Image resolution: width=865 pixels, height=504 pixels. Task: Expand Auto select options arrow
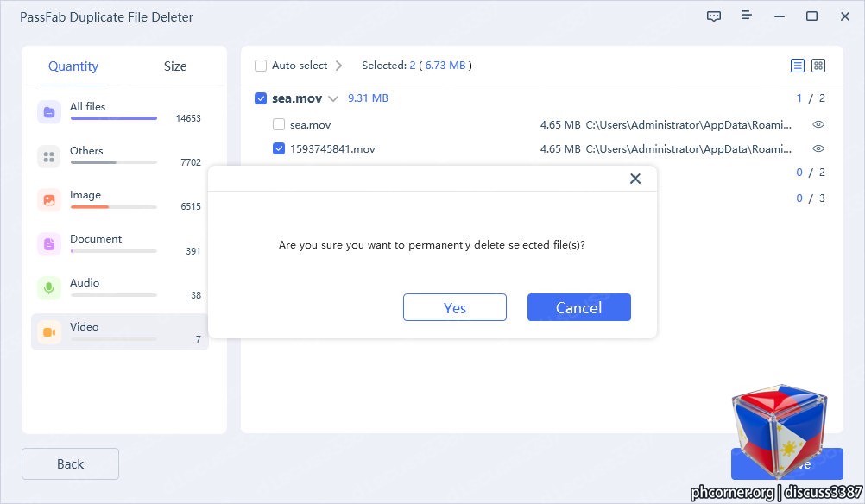338,66
